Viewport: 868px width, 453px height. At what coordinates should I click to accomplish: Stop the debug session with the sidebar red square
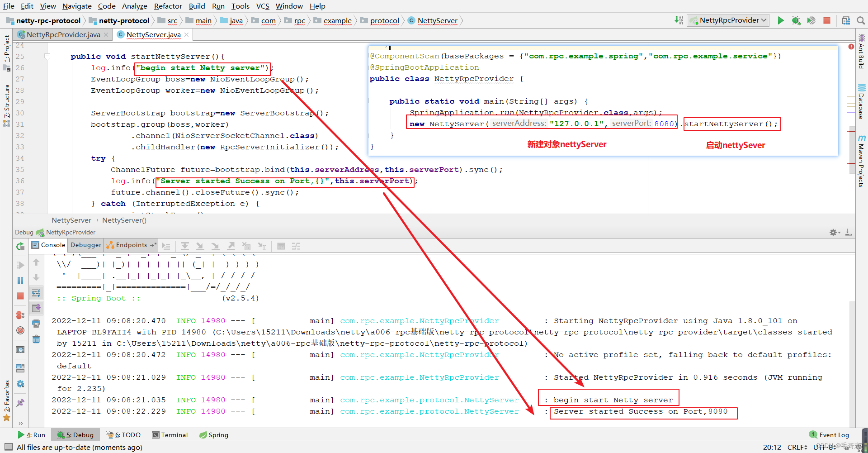(x=20, y=296)
